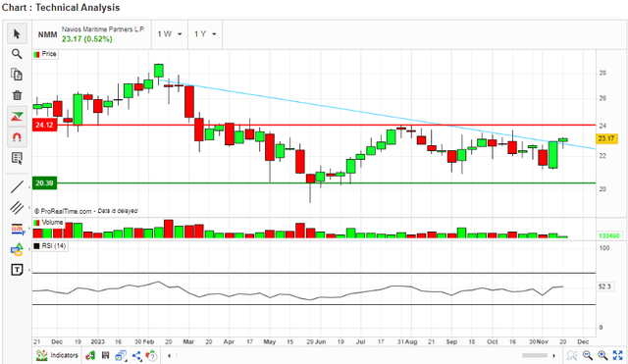Click the 31 Aug label on time axis
Image resolution: width=628 pixels, height=364 pixels.
coord(407,342)
